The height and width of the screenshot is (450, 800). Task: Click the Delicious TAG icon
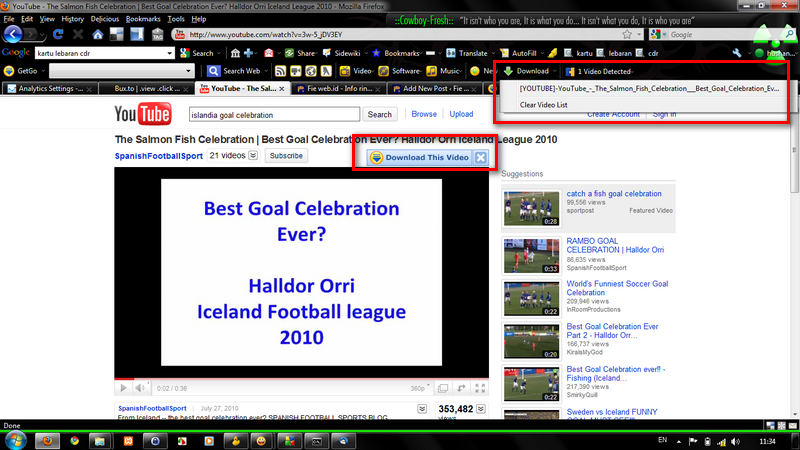point(158,34)
